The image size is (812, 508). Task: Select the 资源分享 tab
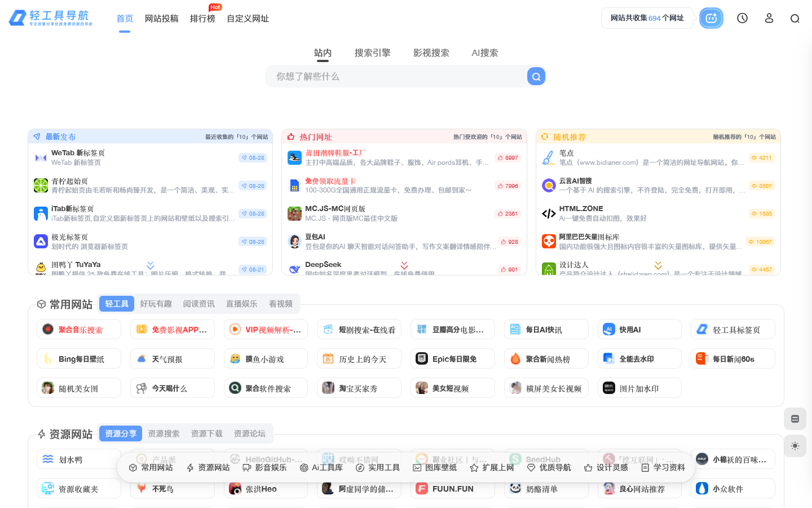pyautogui.click(x=121, y=433)
